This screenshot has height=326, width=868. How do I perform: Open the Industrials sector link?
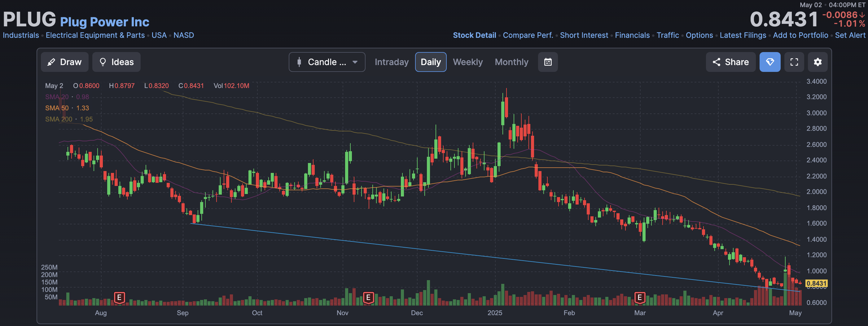[21, 35]
